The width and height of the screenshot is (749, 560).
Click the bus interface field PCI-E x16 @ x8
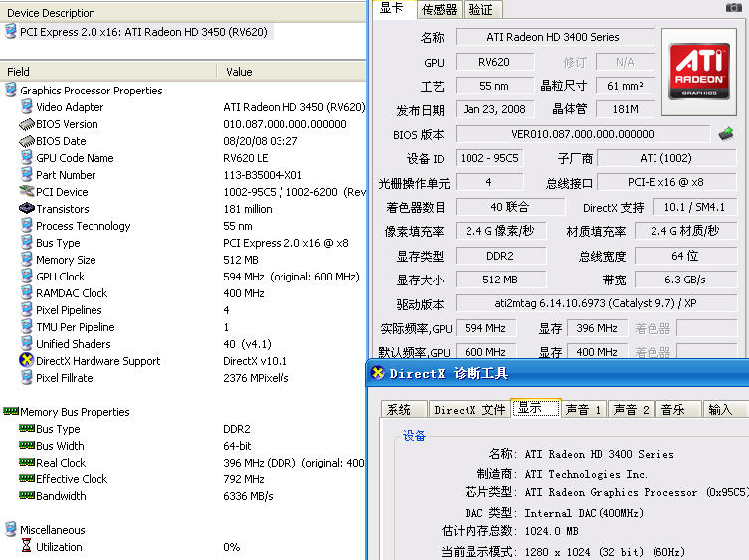[666, 182]
